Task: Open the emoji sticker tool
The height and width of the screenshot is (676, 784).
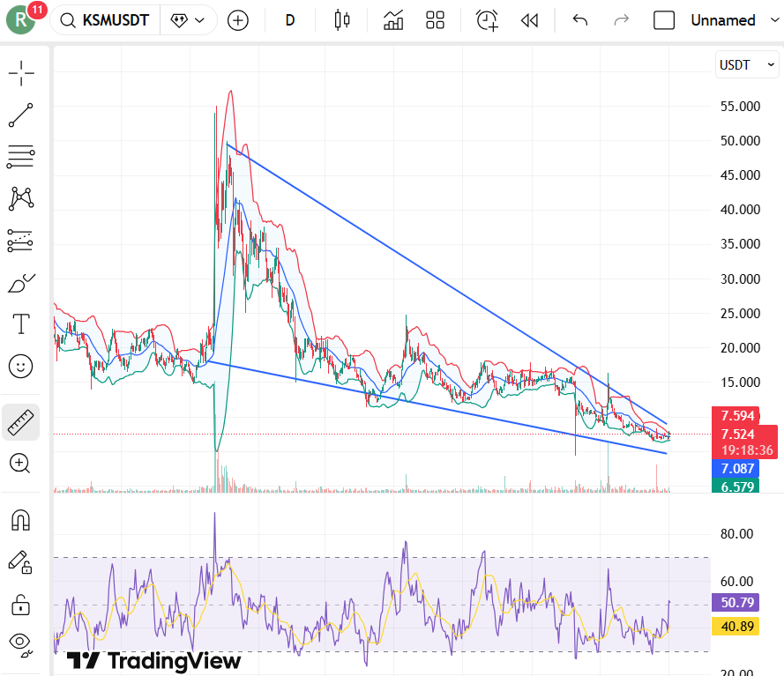Action: (21, 366)
